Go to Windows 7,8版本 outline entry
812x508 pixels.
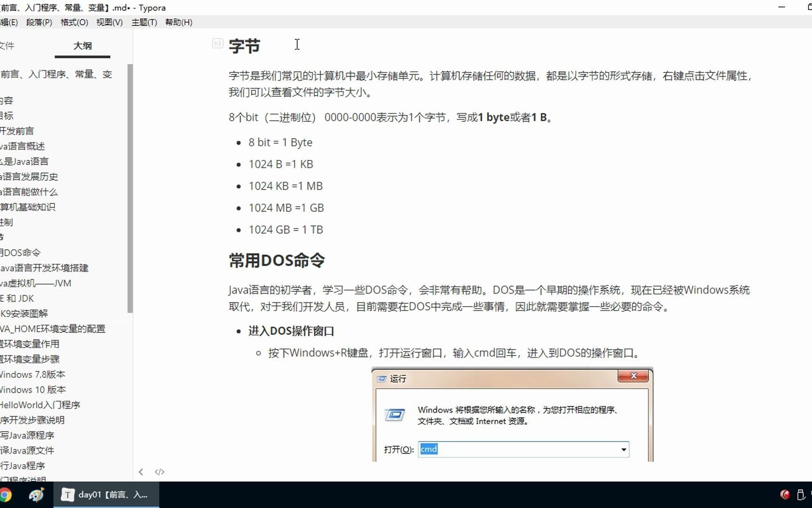32,374
